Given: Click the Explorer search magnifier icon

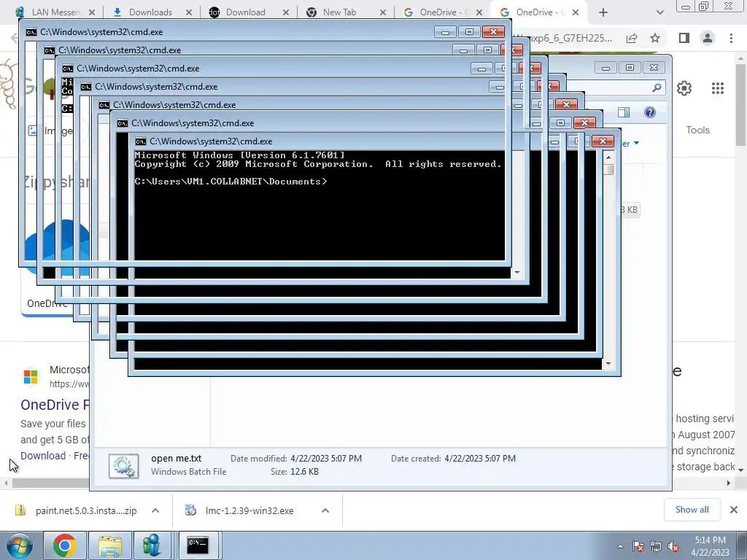Looking at the screenshot, I should point(657,87).
